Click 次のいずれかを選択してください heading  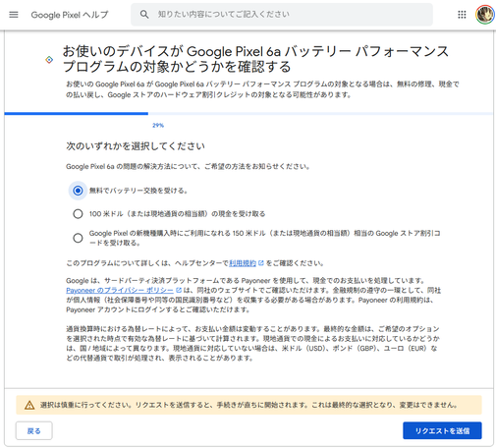136,145
